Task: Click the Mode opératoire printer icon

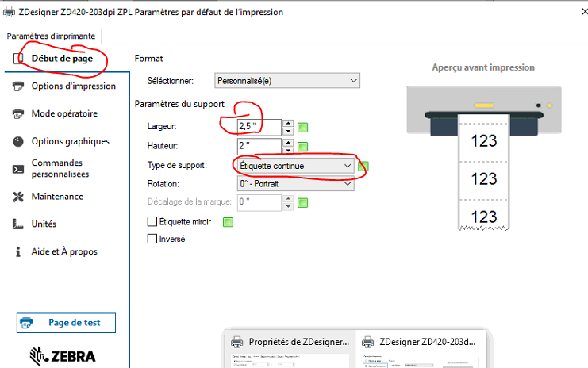Action: (17, 114)
